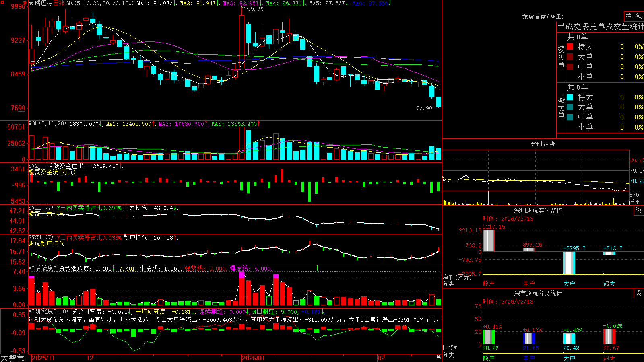Click the 超大 -313.7 bar in realtime monitor
Viewport: 644px width, 362px height.
click(x=609, y=253)
